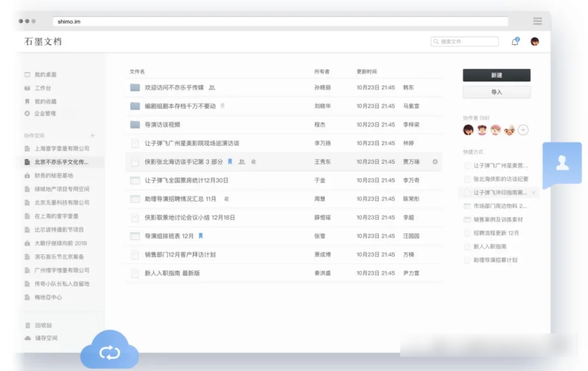Open the gear settings on 侠影张北海访谈手记 row
Viewport: 588px width, 371px height.
[435, 162]
